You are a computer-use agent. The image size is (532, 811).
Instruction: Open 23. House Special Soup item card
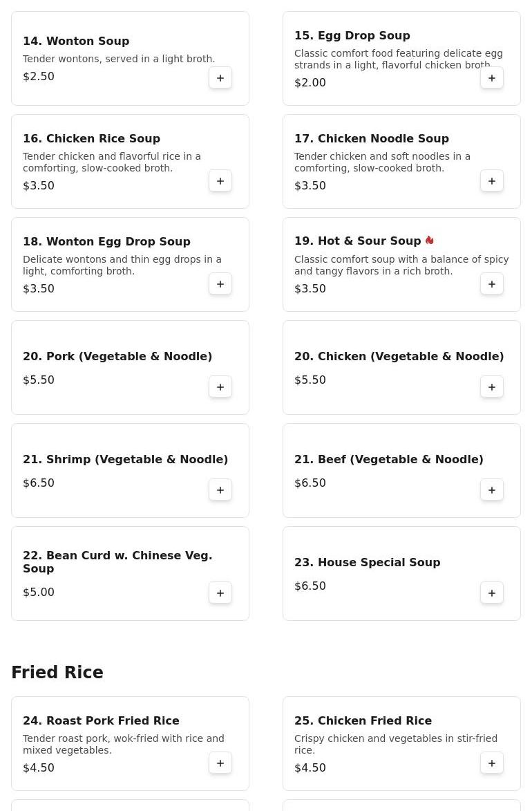401,574
